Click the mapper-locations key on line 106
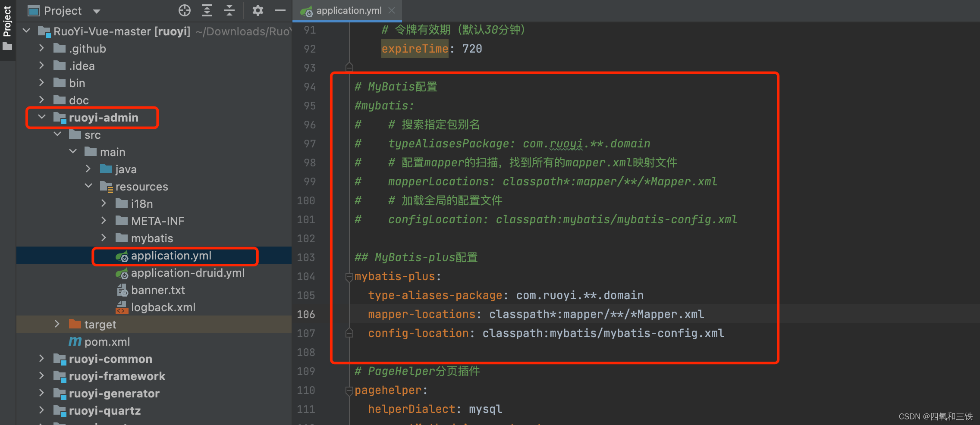Viewport: 980px width, 425px height. [x=421, y=314]
